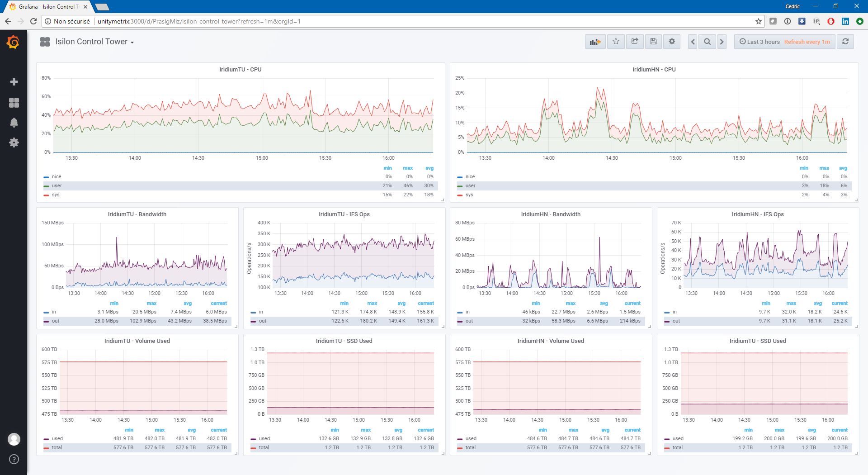Toggle the user series in IridiumTU CPU legend
This screenshot has height=475, width=868.
(x=57, y=186)
